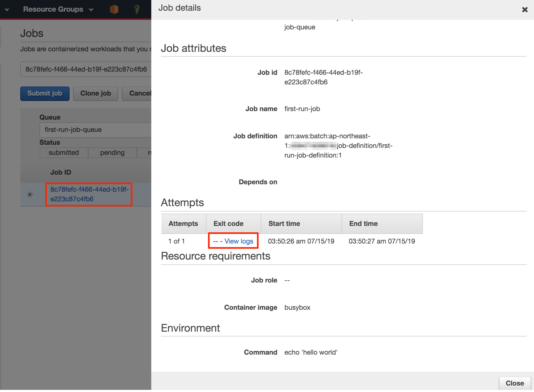Open View logs link for attempt
This screenshot has width=534, height=392.
pos(239,241)
